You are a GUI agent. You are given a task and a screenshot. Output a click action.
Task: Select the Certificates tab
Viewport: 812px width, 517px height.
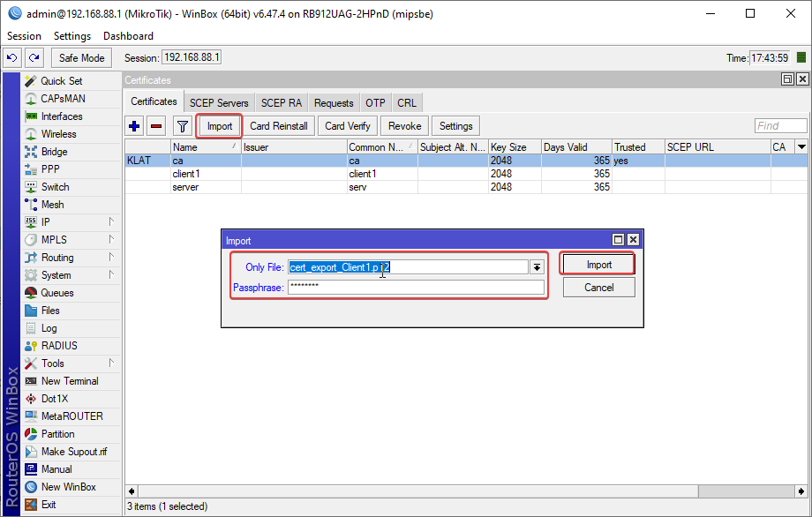[154, 101]
